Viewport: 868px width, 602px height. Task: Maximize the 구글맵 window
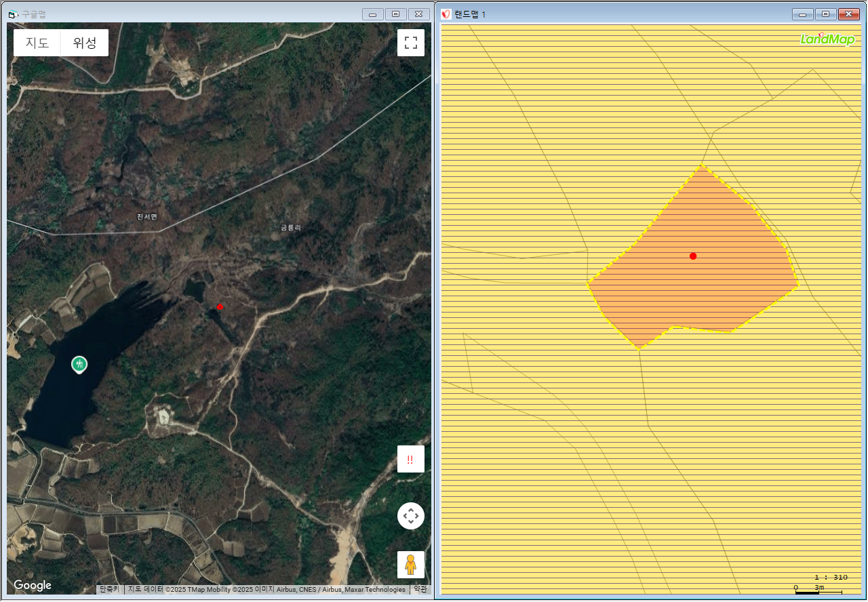(x=395, y=14)
